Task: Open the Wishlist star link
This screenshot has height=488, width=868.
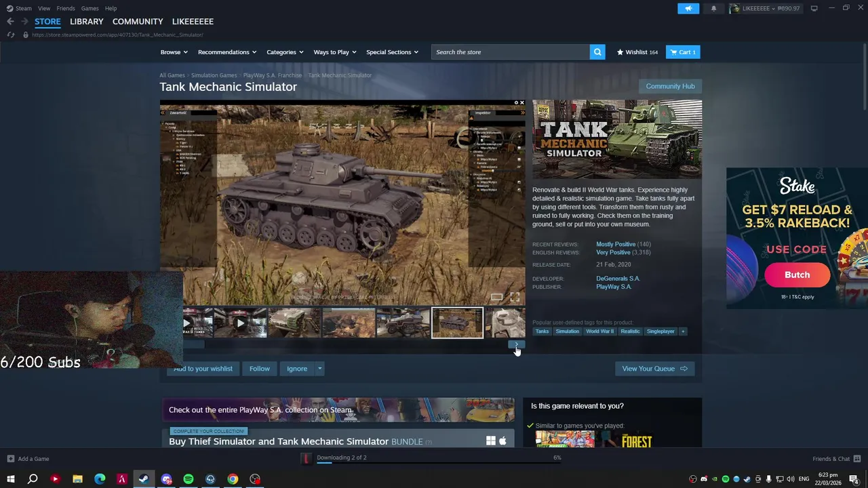Action: [637, 52]
